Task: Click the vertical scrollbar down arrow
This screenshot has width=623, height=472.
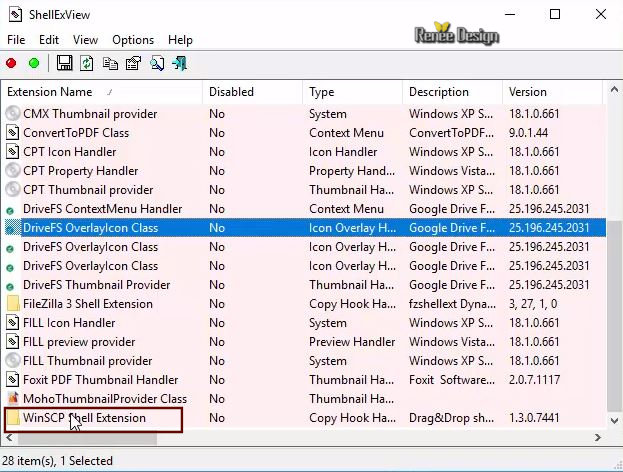Action: tap(614, 420)
